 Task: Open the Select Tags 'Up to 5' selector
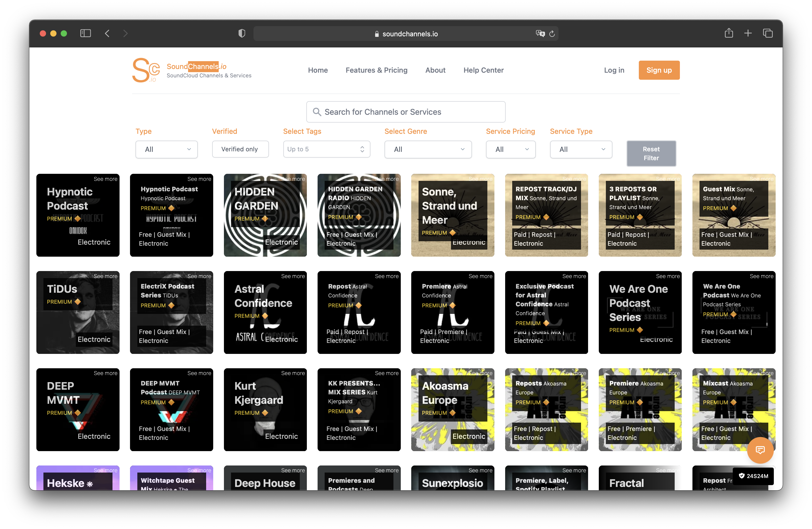[x=326, y=149]
